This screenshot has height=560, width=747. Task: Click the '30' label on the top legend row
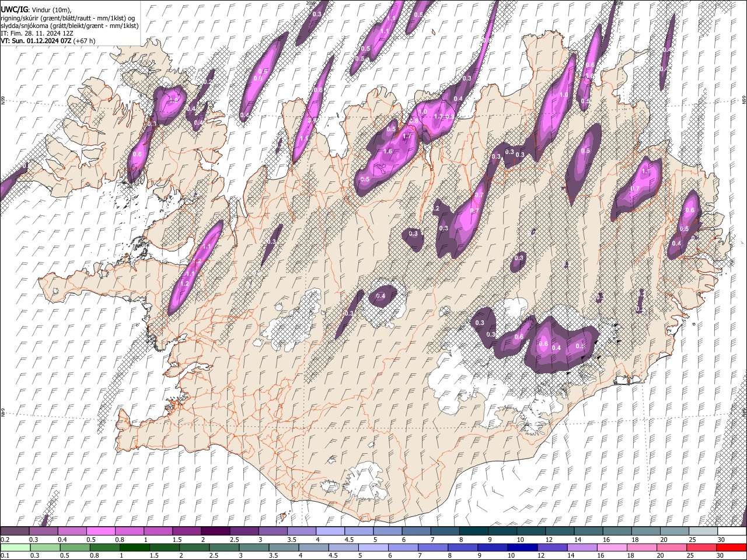tap(721, 540)
